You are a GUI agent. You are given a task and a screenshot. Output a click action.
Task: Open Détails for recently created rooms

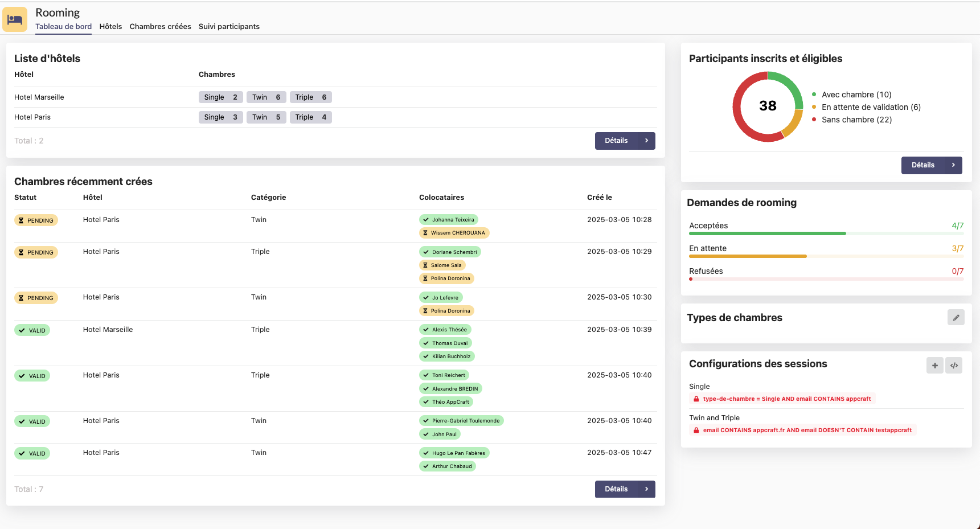tap(625, 489)
